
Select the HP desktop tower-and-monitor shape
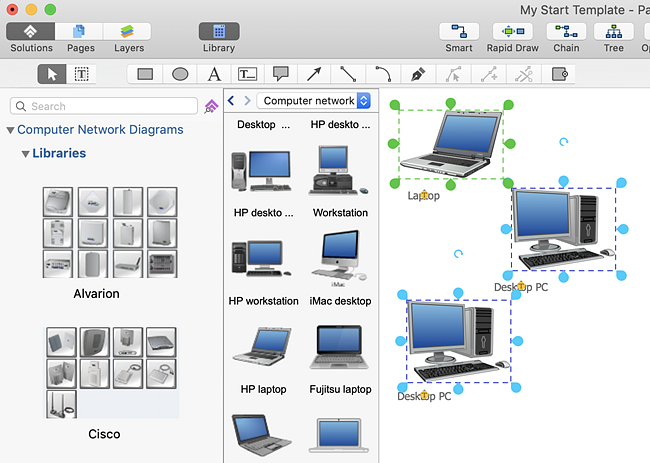point(262,171)
